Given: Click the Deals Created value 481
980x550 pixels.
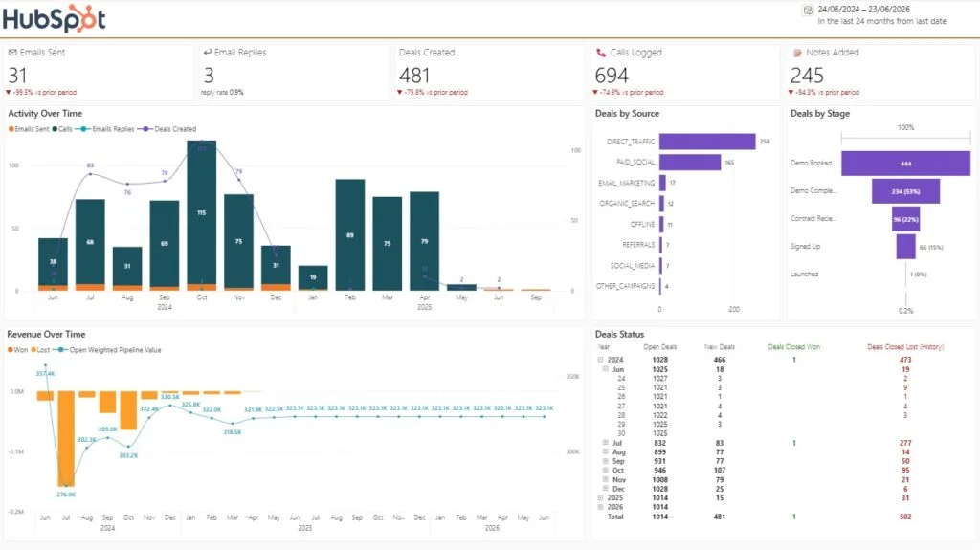Looking at the screenshot, I should pyautogui.click(x=414, y=76).
